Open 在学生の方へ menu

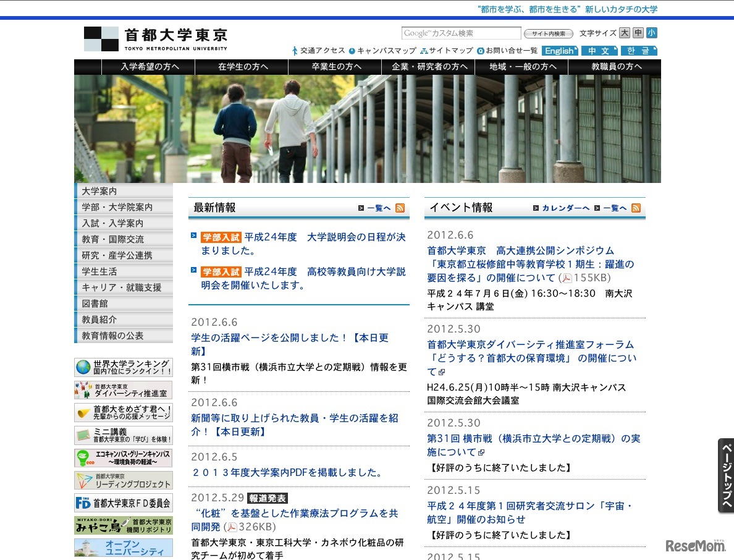242,67
